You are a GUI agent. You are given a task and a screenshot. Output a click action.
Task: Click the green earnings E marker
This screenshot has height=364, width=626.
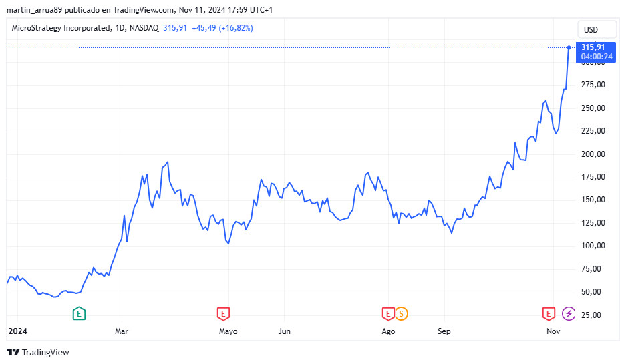pyautogui.click(x=79, y=313)
